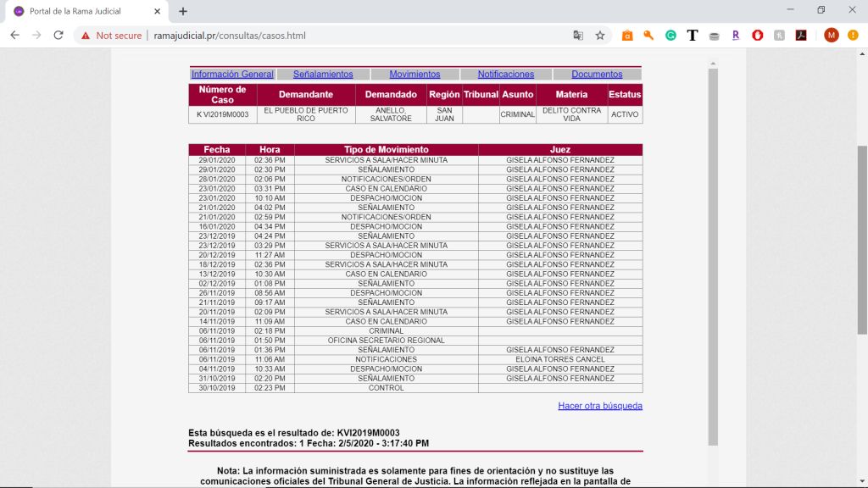Open the user profile avatar M
The height and width of the screenshot is (488, 868).
831,36
